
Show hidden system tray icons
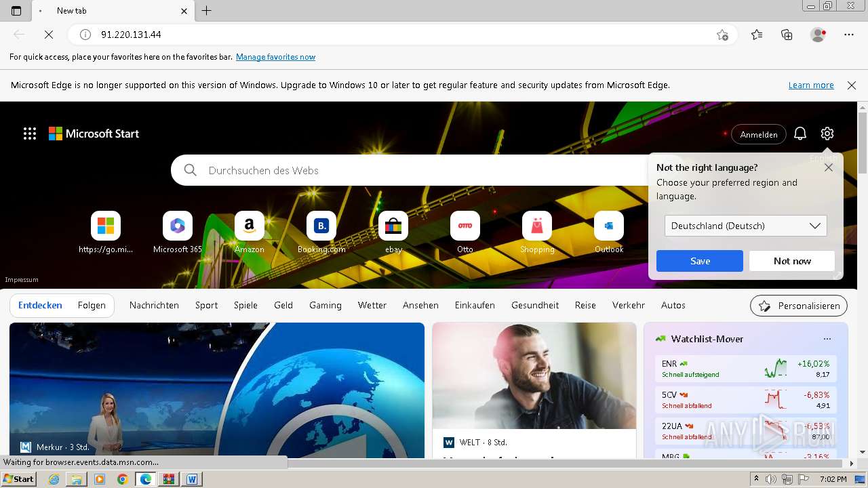click(757, 479)
